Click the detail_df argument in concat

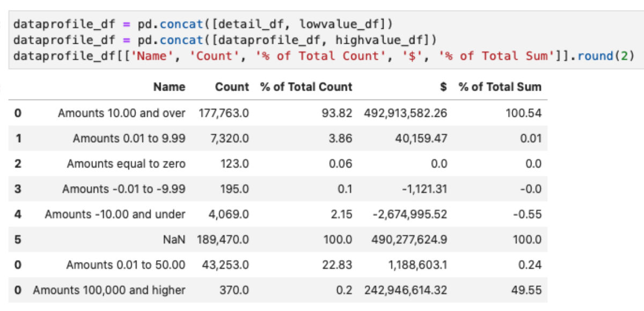pyautogui.click(x=238, y=24)
